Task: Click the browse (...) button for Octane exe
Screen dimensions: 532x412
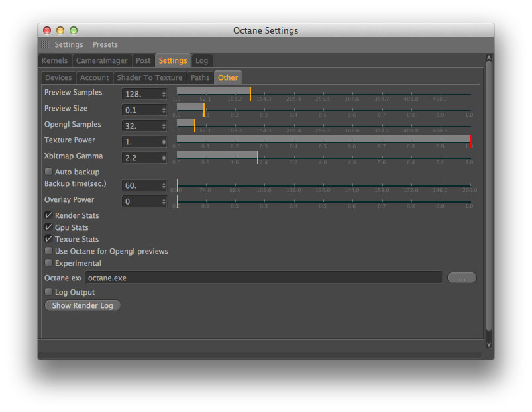Action: 462,278
